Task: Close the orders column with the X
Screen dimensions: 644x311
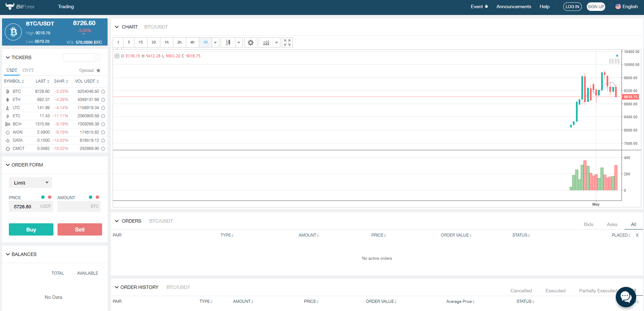Action: 637,235
